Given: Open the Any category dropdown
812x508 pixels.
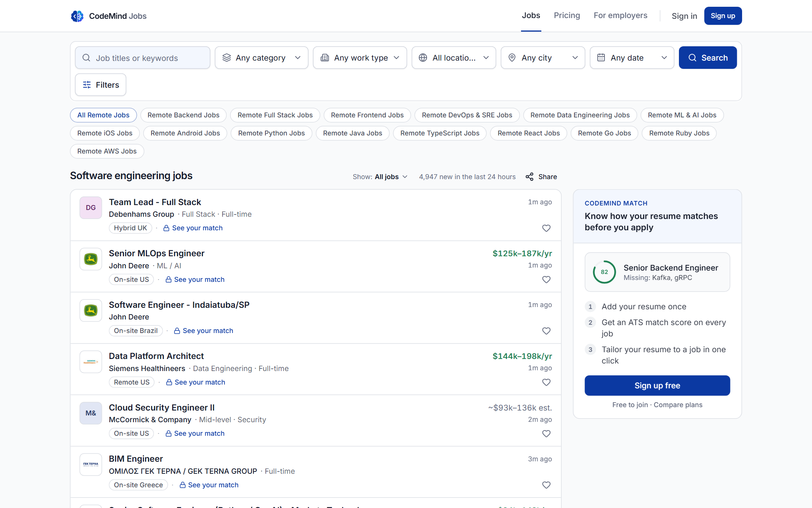Looking at the screenshot, I should pyautogui.click(x=262, y=58).
